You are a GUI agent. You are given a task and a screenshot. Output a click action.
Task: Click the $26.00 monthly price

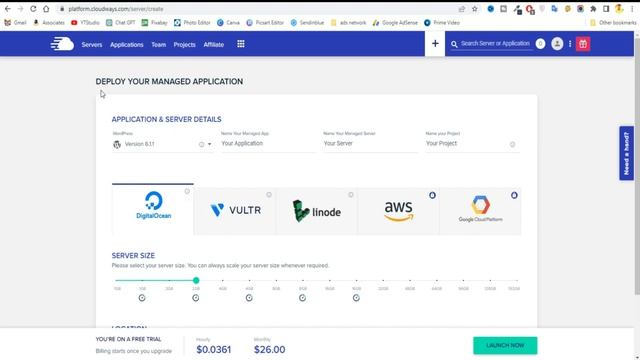(x=269, y=350)
